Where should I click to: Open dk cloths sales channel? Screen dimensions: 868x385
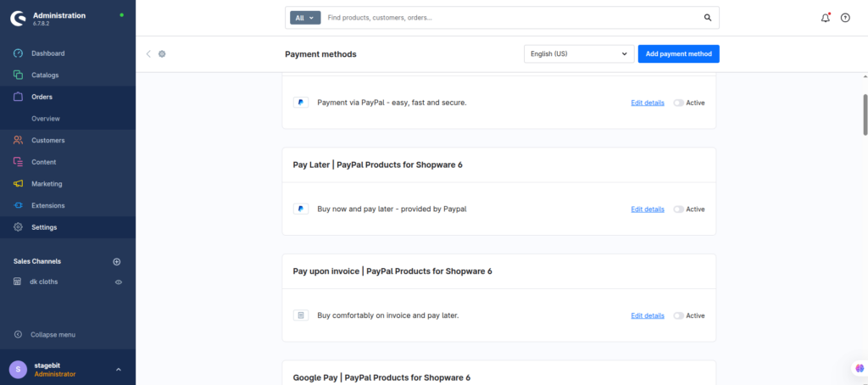pos(44,282)
